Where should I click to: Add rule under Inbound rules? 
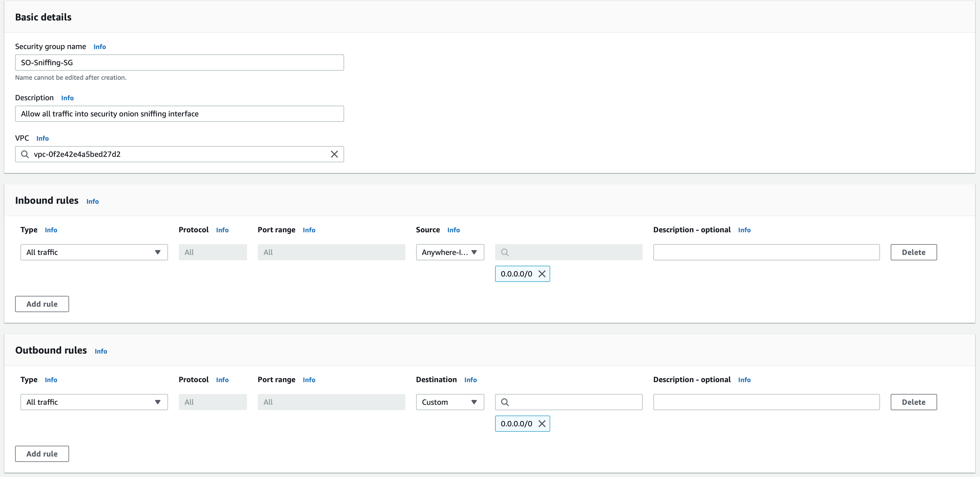(42, 304)
